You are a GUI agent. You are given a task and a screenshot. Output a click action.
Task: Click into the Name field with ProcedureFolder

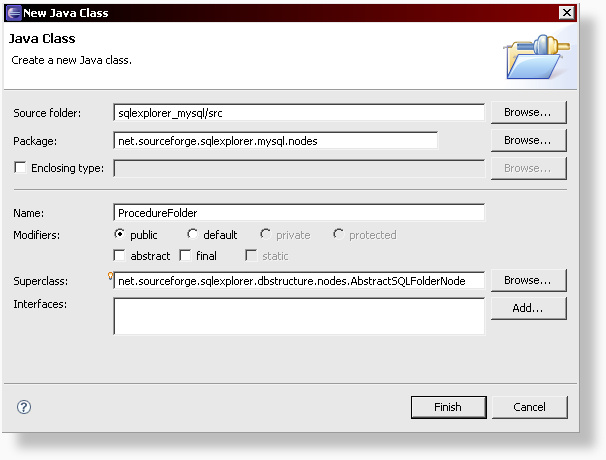coord(299,213)
